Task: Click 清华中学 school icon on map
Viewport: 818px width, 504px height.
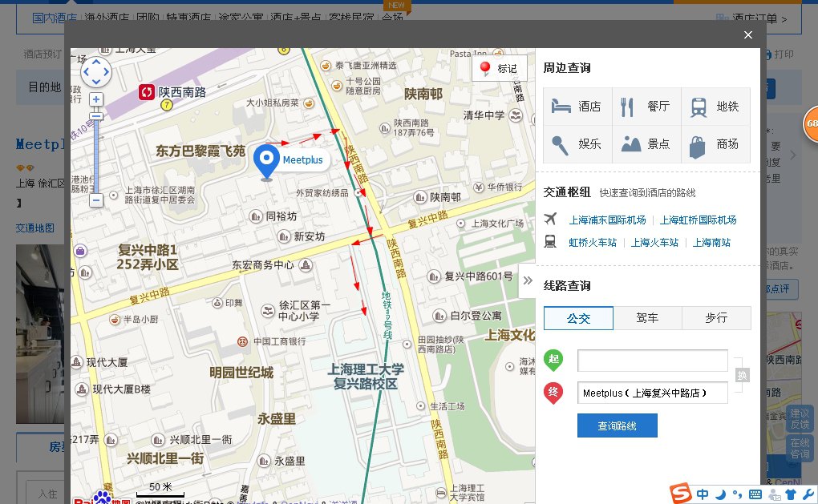Action: [x=516, y=115]
